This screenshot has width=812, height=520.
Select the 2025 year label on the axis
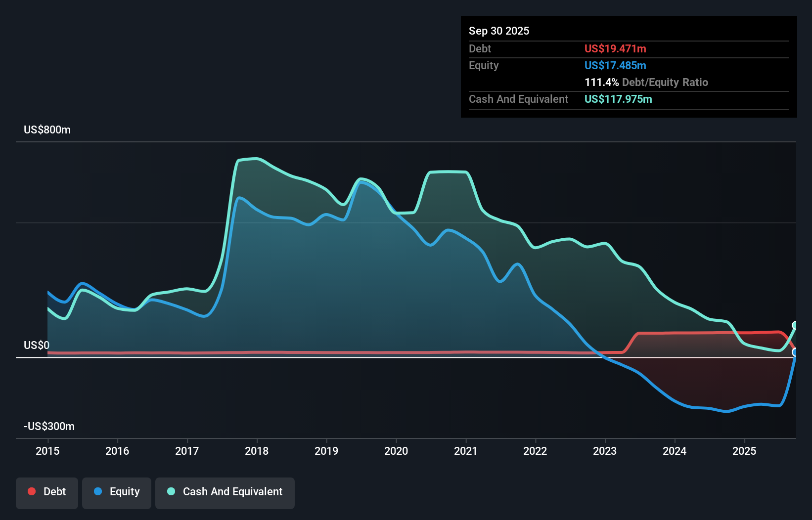click(745, 451)
